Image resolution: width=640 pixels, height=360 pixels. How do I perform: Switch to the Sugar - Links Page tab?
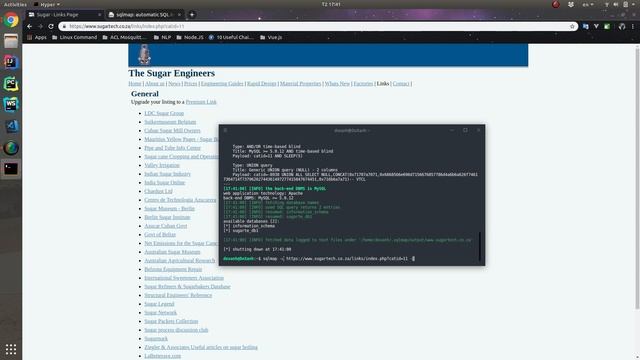pos(63,15)
